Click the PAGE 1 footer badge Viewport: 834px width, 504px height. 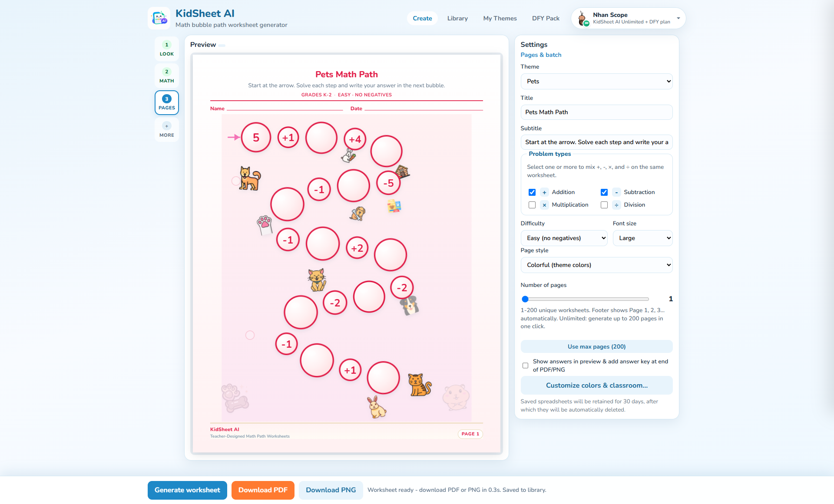click(470, 434)
